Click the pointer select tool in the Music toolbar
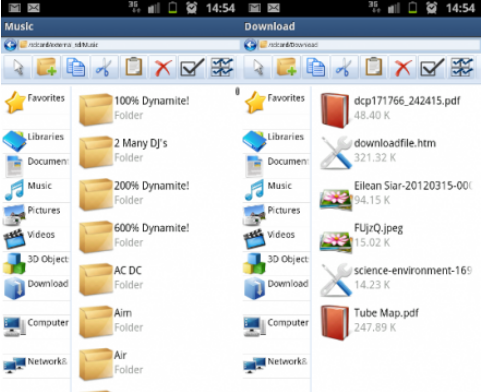481x392 pixels. click(x=18, y=67)
